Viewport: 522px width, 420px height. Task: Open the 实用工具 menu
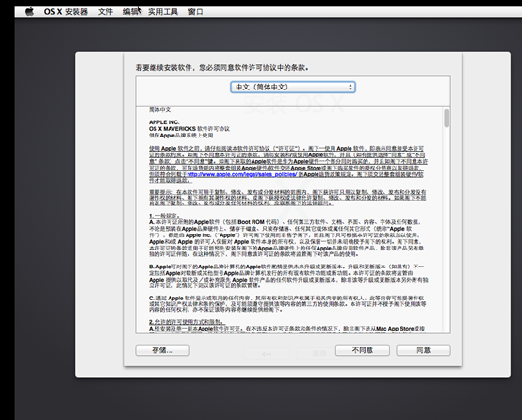163,12
